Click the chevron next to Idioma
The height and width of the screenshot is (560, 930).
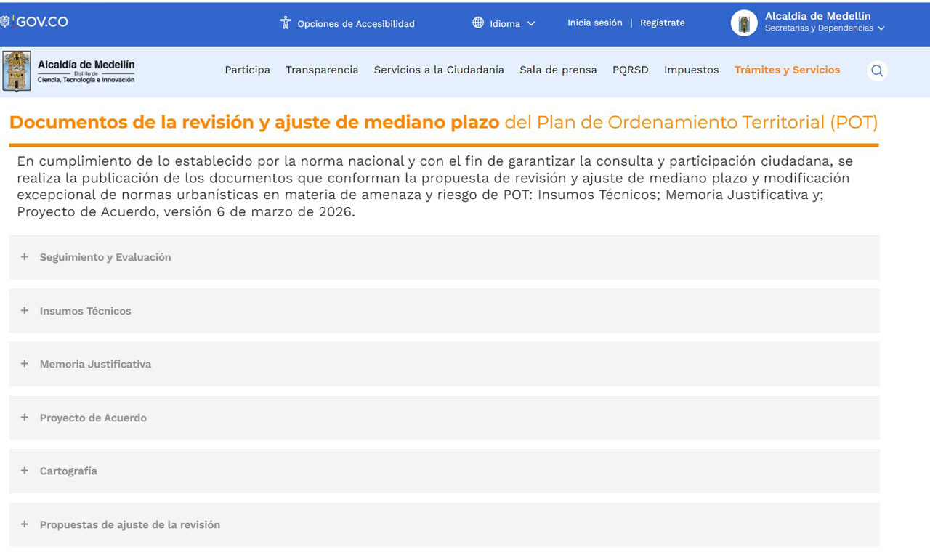click(531, 23)
